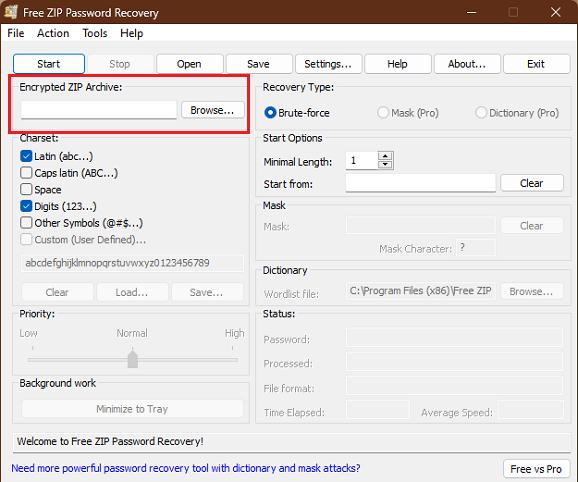Click the Minimal Length number field
This screenshot has width=578, height=482.
tap(362, 161)
